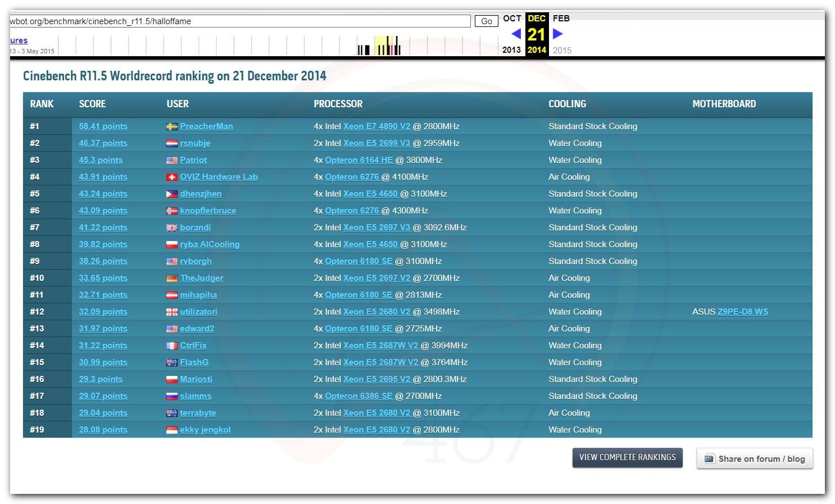The width and height of the screenshot is (835, 504).
Task: Click the capture history timeline graph
Action: tap(278, 45)
